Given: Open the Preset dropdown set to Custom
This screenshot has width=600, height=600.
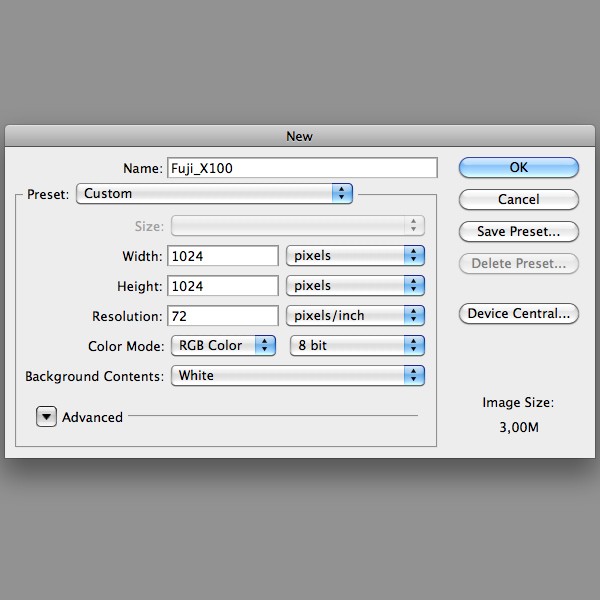Looking at the screenshot, I should click(x=214, y=194).
